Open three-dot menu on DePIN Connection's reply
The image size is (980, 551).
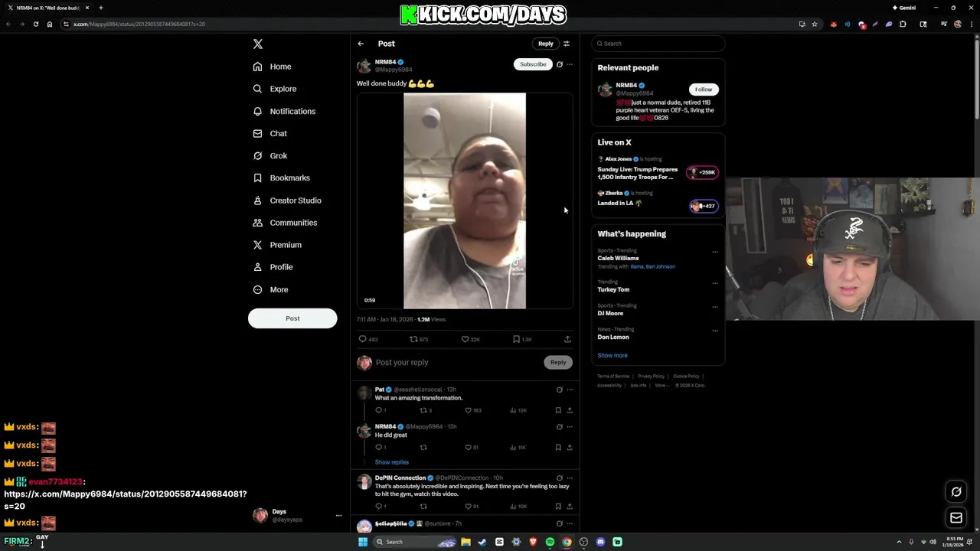point(569,478)
